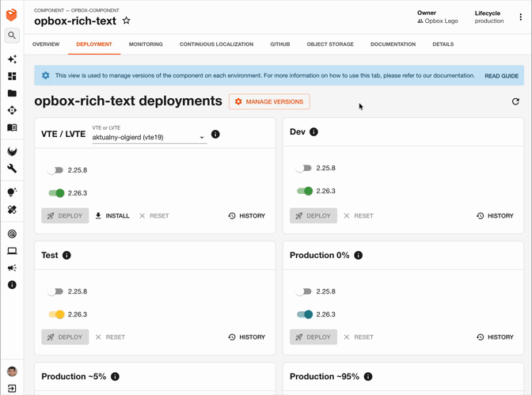Click the Manage Versions button
Viewport: 532px width, 395px height.
tap(269, 101)
